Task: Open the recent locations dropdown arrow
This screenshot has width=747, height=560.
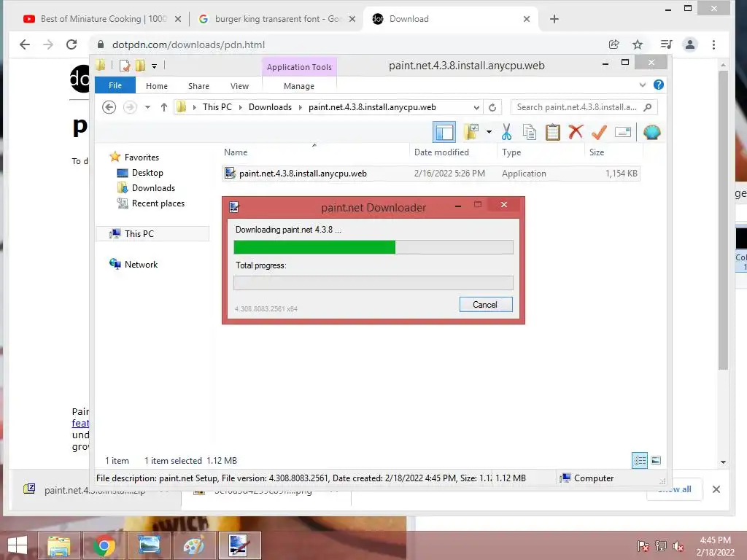Action: click(147, 107)
